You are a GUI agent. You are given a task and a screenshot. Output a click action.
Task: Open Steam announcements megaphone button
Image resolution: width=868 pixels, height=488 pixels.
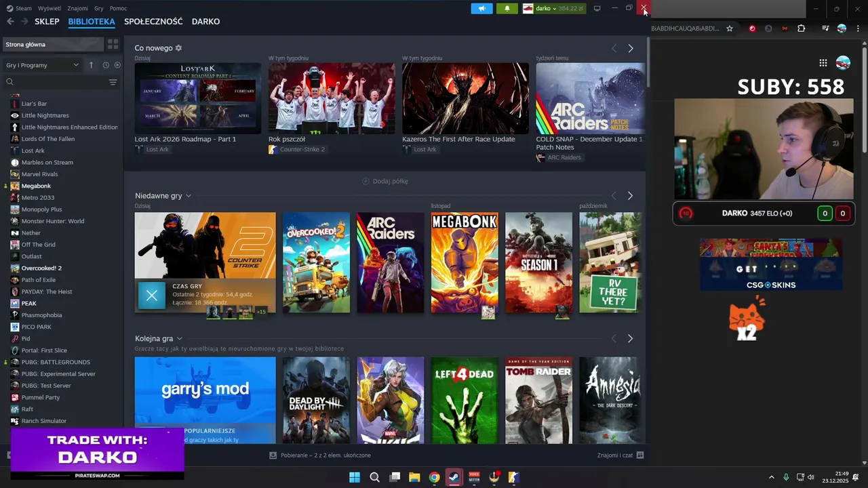click(482, 8)
